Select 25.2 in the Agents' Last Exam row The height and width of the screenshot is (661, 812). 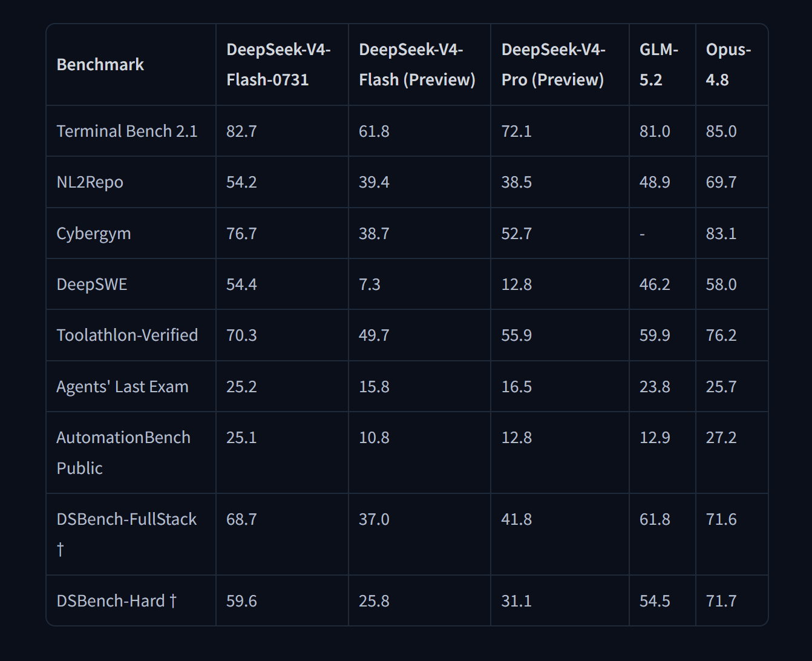click(x=241, y=387)
